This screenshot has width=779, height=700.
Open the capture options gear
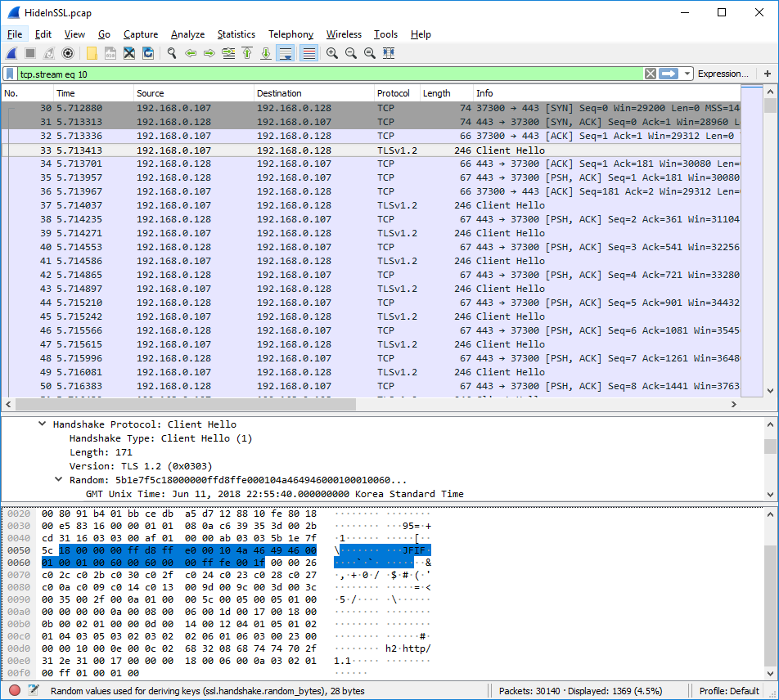(66, 53)
